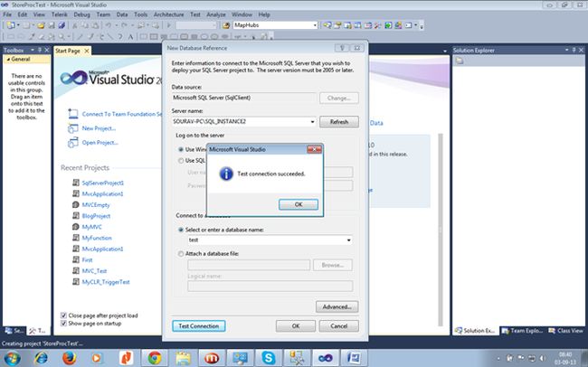The image size is (588, 367).
Task: Click the Attach database file path field
Action: [249, 265]
